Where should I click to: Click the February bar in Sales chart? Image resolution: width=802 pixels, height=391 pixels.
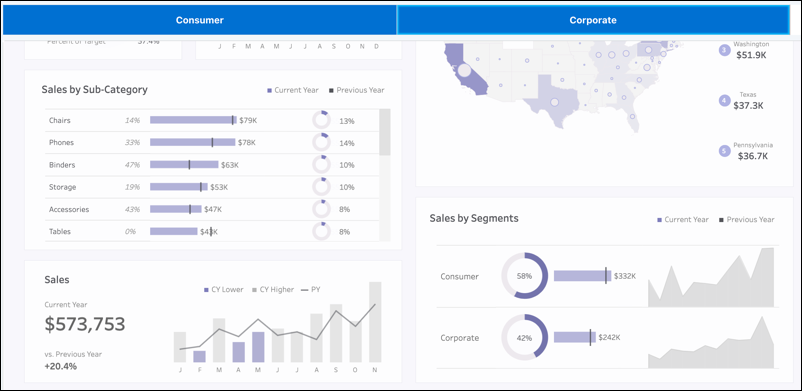tap(199, 357)
